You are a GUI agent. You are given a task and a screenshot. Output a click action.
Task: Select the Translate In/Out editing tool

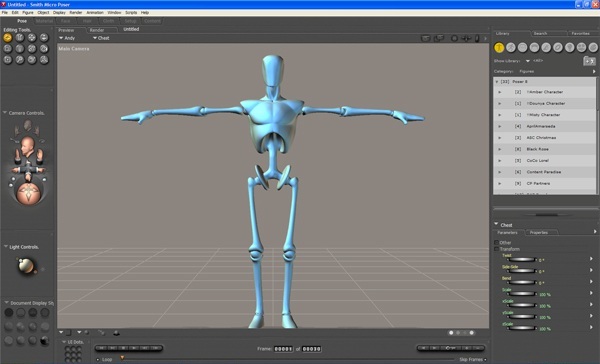click(x=44, y=38)
